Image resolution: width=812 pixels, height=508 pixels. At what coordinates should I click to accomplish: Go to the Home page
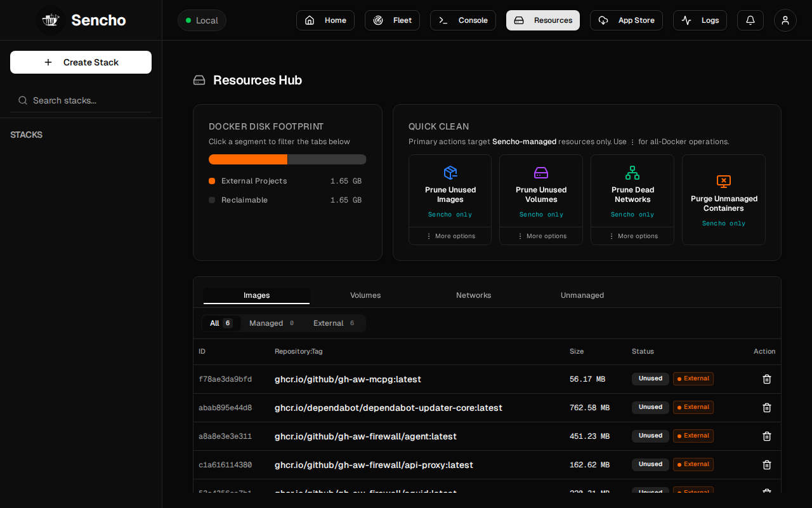(325, 20)
